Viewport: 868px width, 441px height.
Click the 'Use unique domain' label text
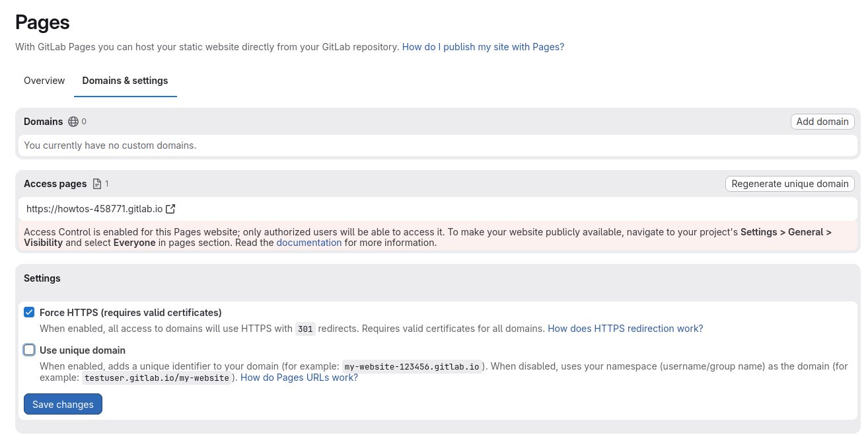tap(82, 350)
